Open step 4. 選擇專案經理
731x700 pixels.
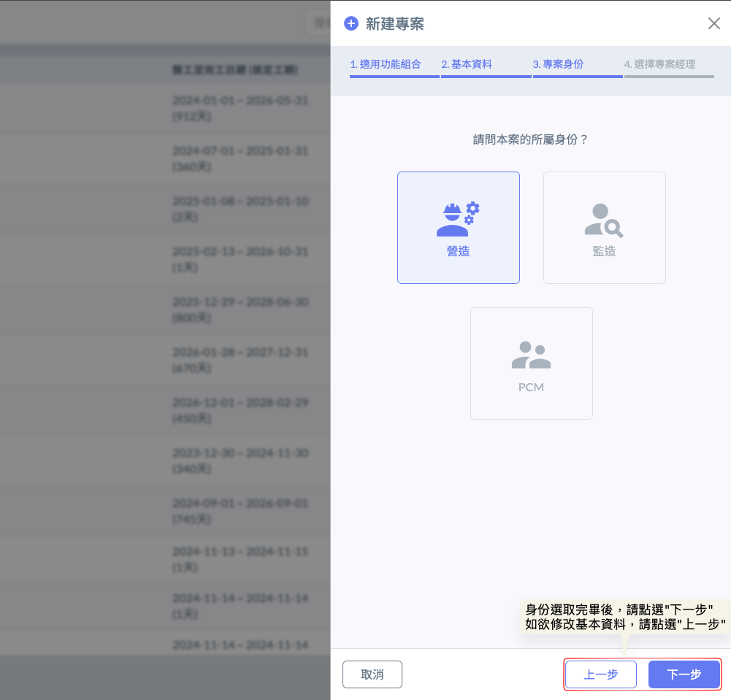pos(659,64)
